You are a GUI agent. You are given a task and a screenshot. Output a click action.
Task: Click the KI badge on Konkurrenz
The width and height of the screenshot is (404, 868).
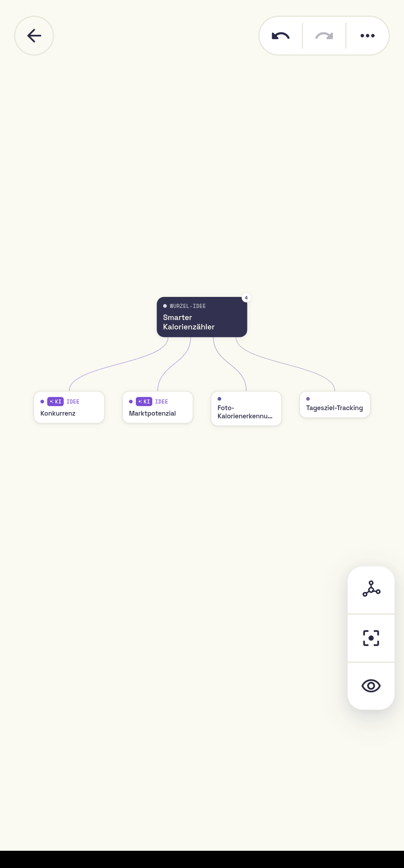click(x=55, y=401)
